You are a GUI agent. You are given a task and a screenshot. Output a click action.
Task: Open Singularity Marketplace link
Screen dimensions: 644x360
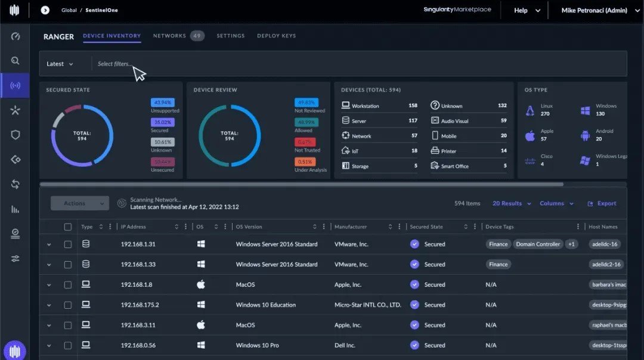pyautogui.click(x=457, y=10)
